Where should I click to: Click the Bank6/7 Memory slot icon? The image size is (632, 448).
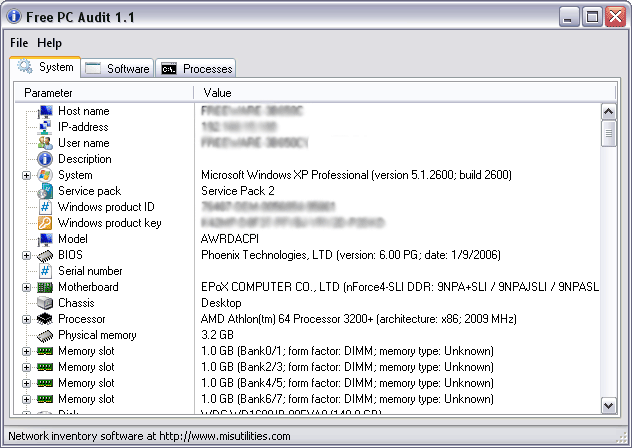[x=45, y=399]
